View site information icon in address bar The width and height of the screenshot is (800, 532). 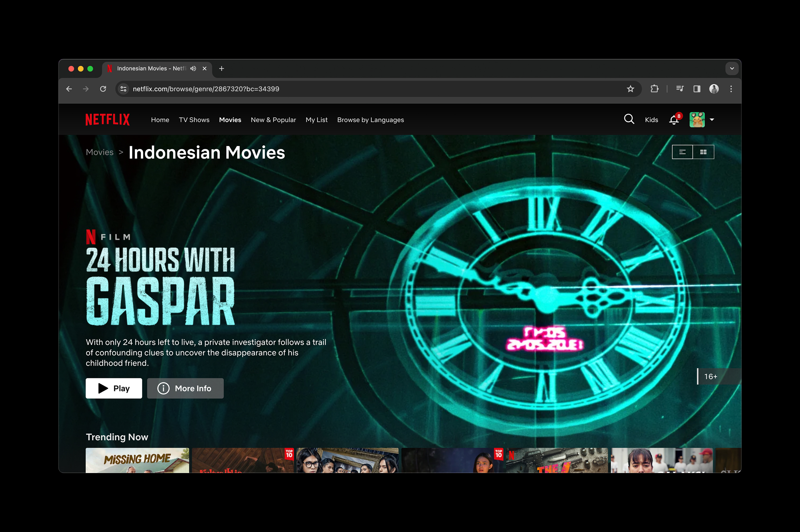124,89
